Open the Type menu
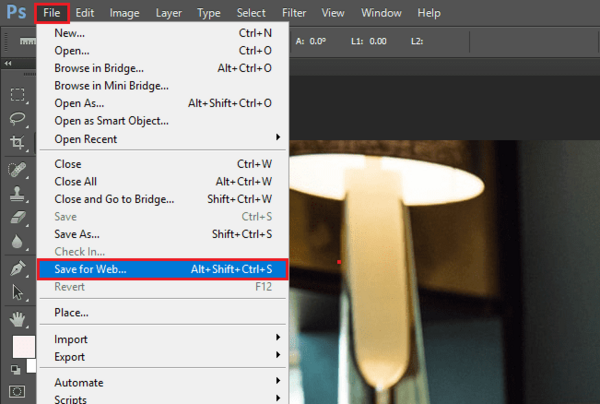Screen dimensions: 600x404 click(x=209, y=13)
